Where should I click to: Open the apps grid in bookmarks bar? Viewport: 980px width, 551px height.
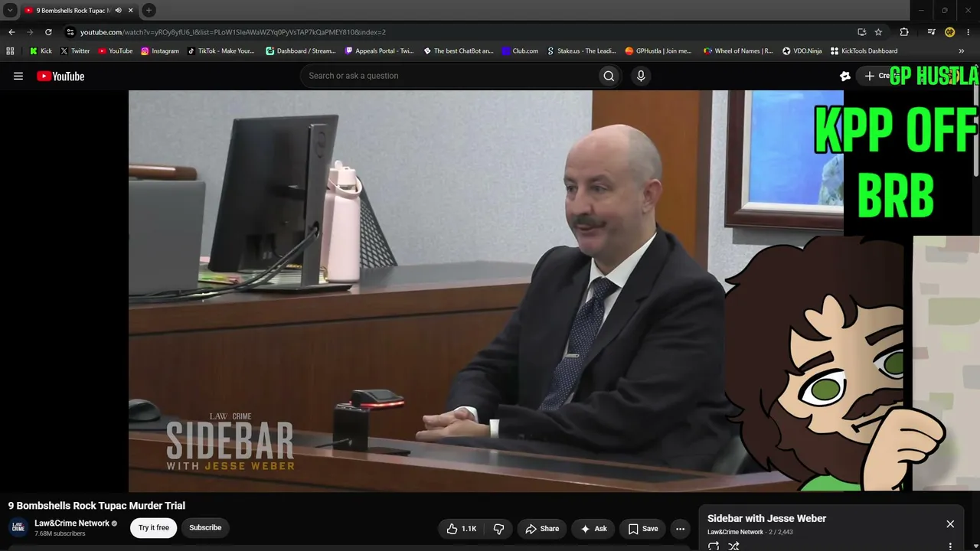click(10, 51)
